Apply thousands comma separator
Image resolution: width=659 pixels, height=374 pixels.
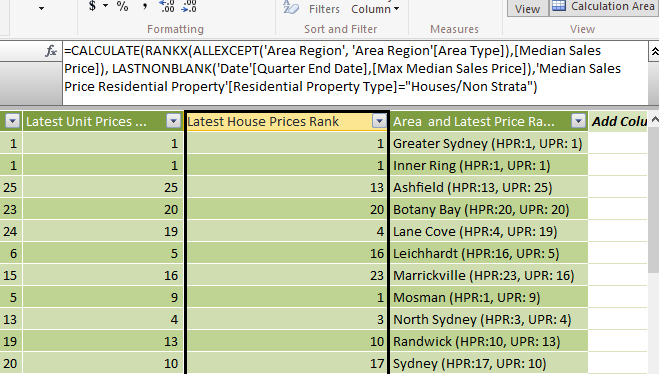click(145, 6)
